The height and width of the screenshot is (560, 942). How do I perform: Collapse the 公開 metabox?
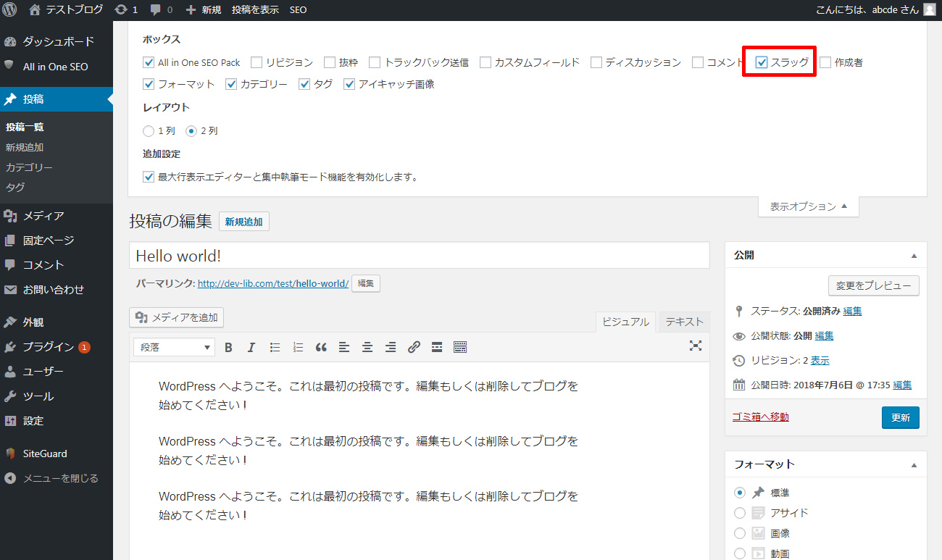914,256
